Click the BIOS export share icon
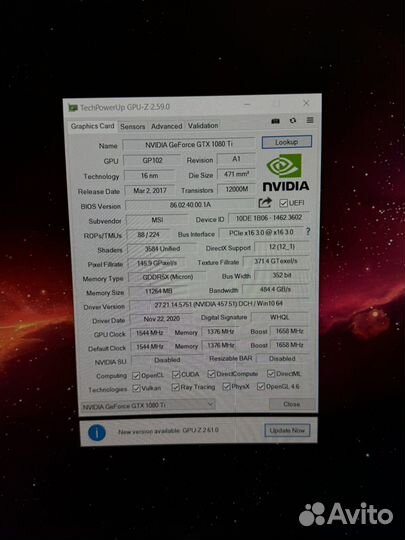Viewport: 405px width, 540px height. pyautogui.click(x=265, y=203)
